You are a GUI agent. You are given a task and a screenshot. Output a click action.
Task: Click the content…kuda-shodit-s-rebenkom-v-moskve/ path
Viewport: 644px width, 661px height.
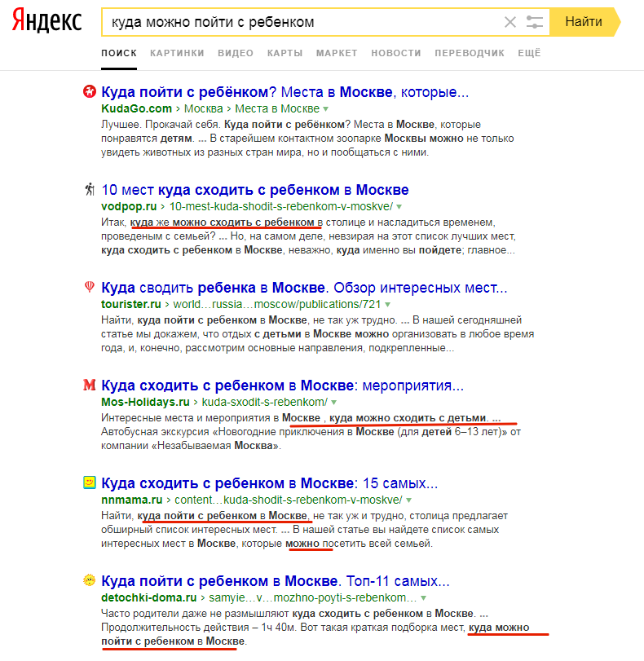[x=289, y=500]
